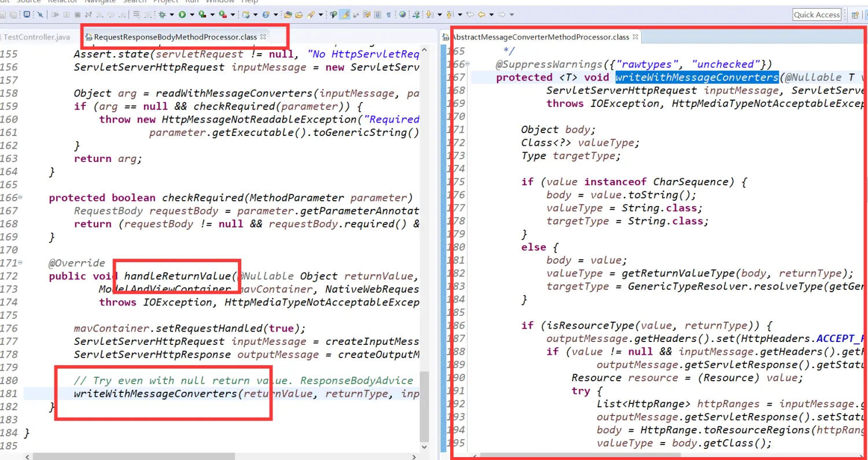Click the Quick Access search field
The height and width of the screenshot is (460, 868).
click(817, 14)
